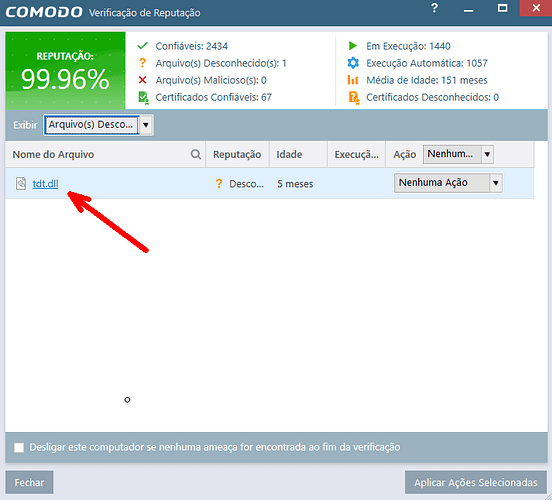Open Nenhuma Ação dropdown for tdt.dll
The image size is (552, 500).
click(x=448, y=183)
